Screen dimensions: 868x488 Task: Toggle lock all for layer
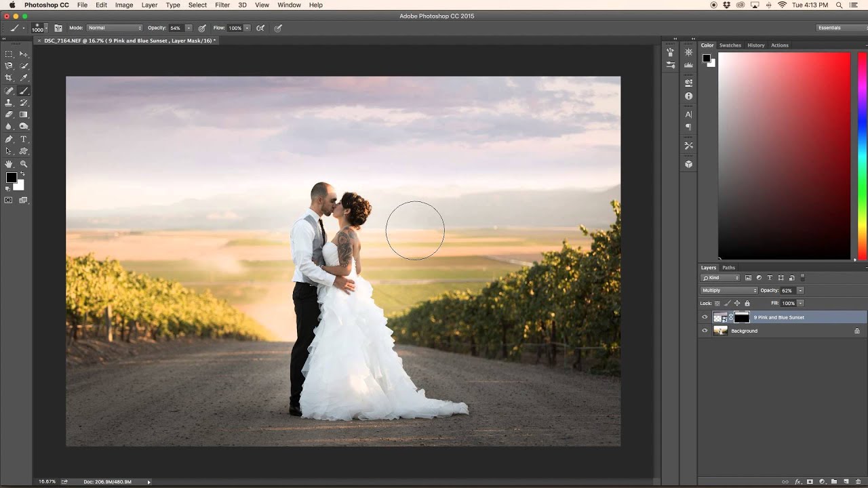tap(747, 303)
